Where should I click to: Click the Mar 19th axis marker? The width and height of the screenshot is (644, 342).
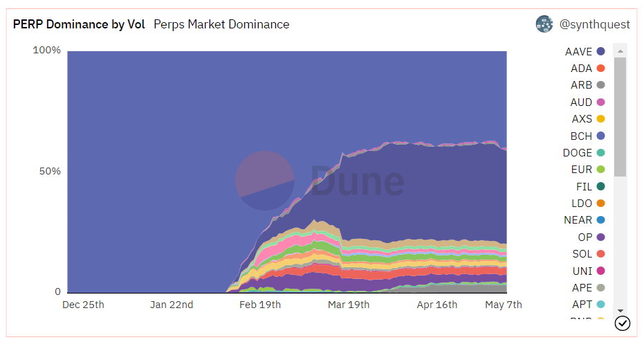349,305
